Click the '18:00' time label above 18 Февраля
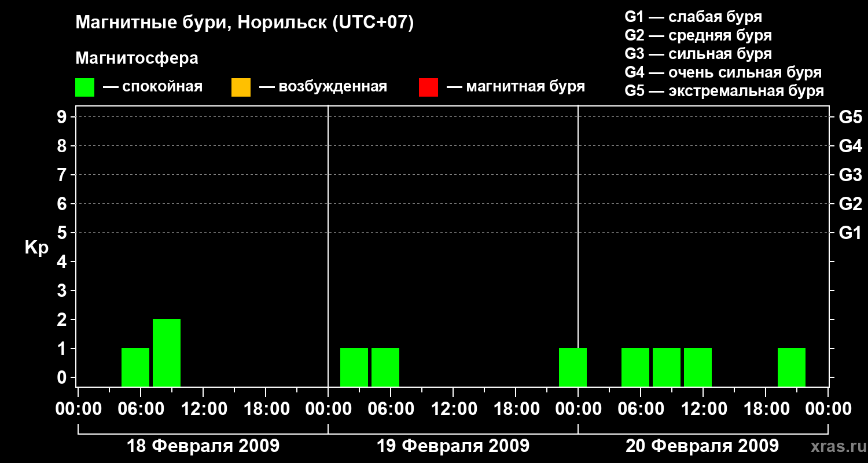This screenshot has width=868, height=463. tap(266, 409)
